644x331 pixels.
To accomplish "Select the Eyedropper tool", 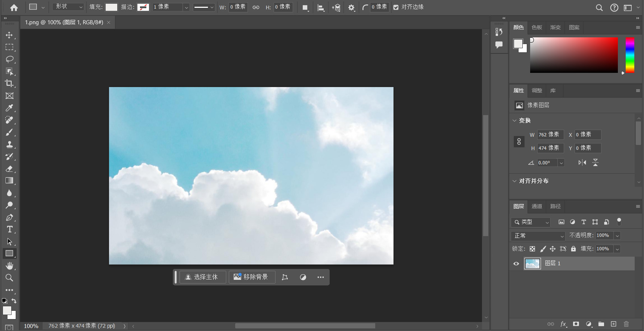I will click(x=9, y=108).
